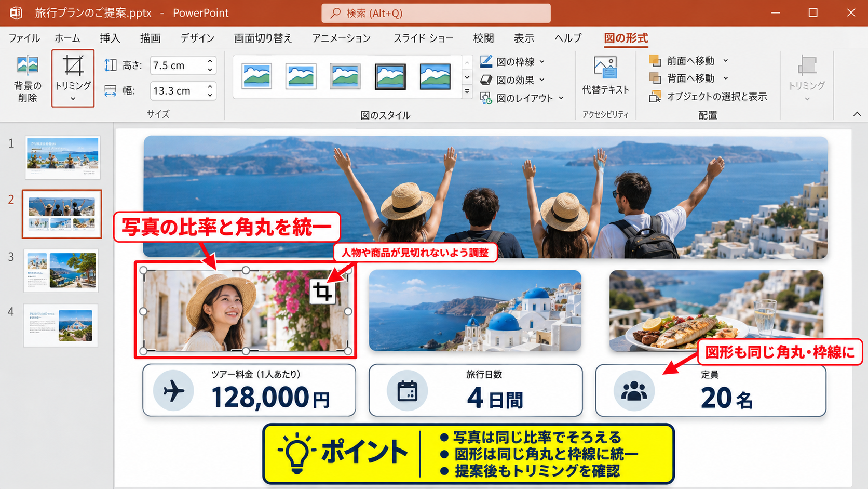
Task: Click the 前面へ移動 bring forward icon
Action: click(655, 61)
